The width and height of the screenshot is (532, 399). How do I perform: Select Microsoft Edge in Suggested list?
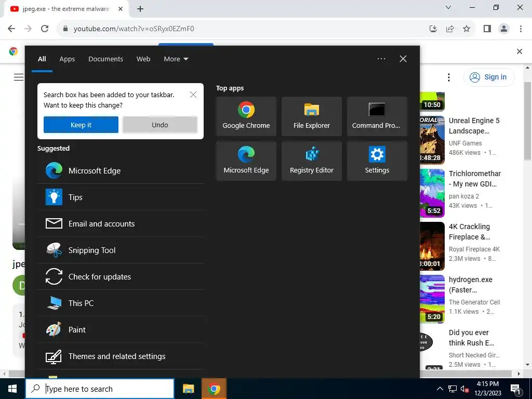coord(121,170)
